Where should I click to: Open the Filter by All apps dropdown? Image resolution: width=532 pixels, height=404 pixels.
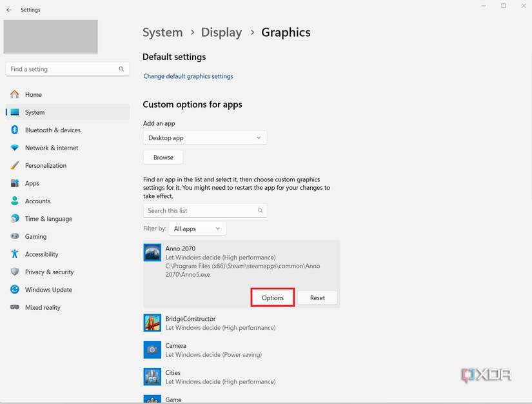pos(197,228)
